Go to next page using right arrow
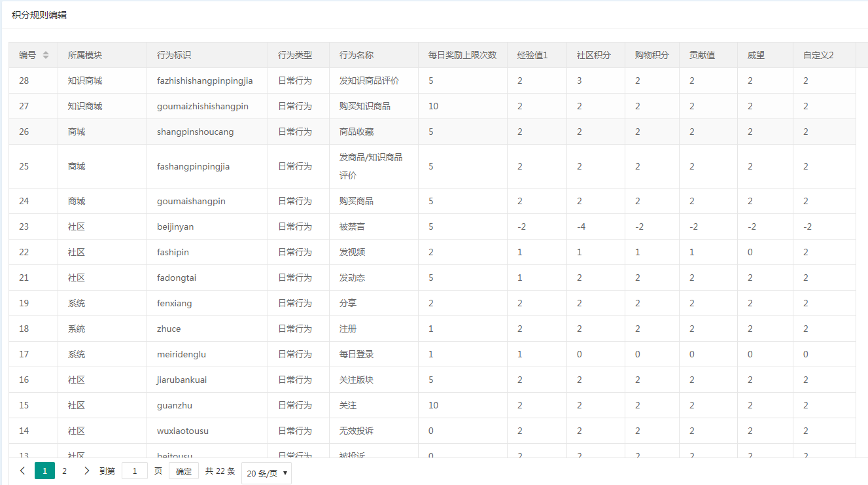Viewport: 868px width, 485px height. pos(86,471)
